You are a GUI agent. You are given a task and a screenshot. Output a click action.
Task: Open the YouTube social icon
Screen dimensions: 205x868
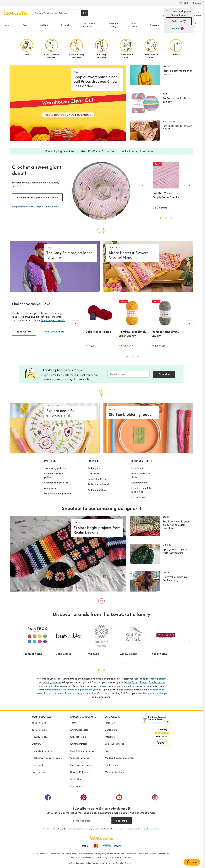[119, 797]
